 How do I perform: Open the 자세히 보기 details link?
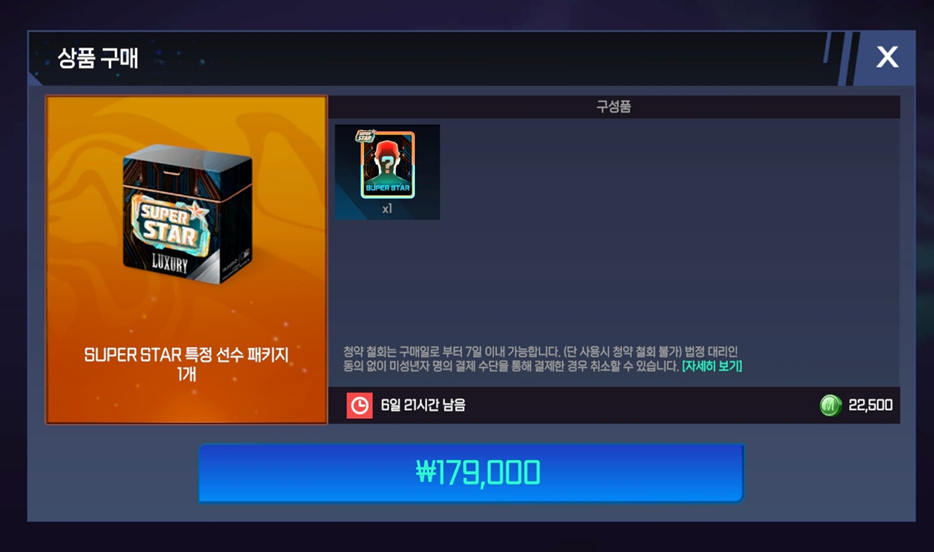(712, 366)
